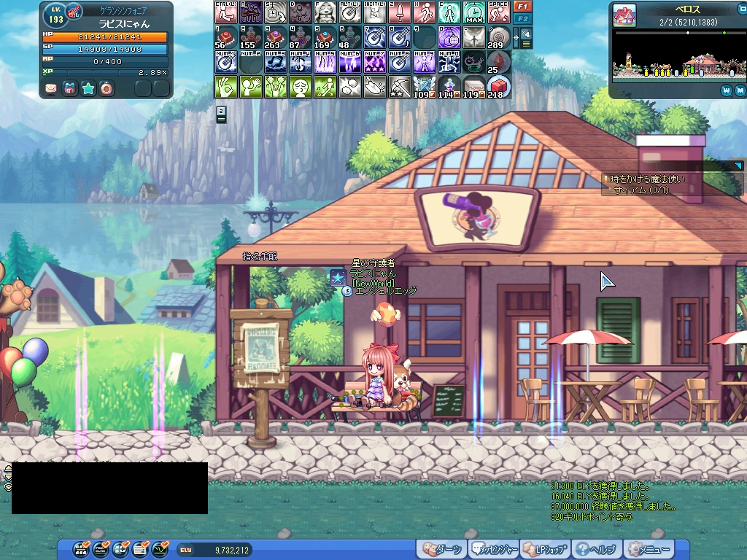Image resolution: width=747 pixels, height=560 pixels.
Task: Click the エンジェルエッグ pet egg
Action: pyautogui.click(x=387, y=314)
